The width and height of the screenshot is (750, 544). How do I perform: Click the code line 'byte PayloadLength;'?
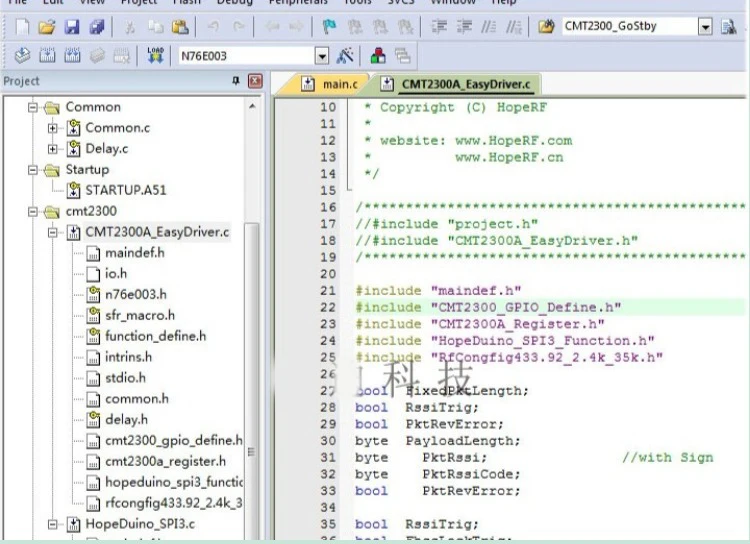437,441
